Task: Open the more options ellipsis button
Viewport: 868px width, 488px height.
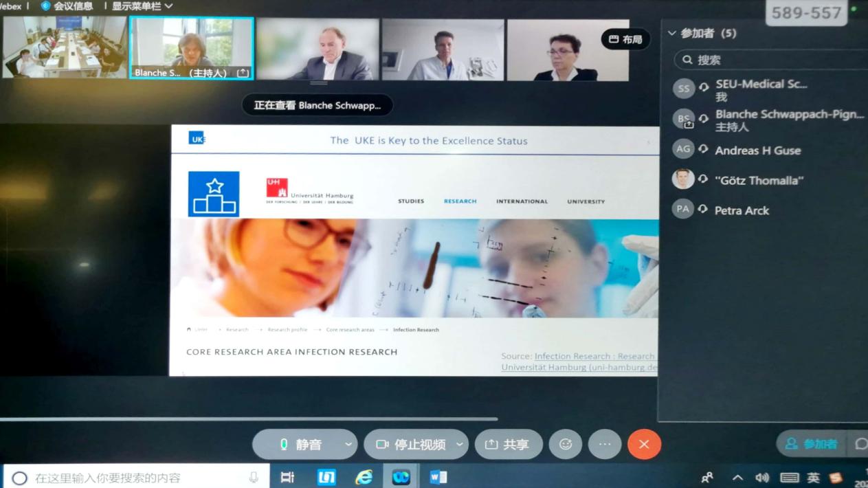Action: point(605,445)
